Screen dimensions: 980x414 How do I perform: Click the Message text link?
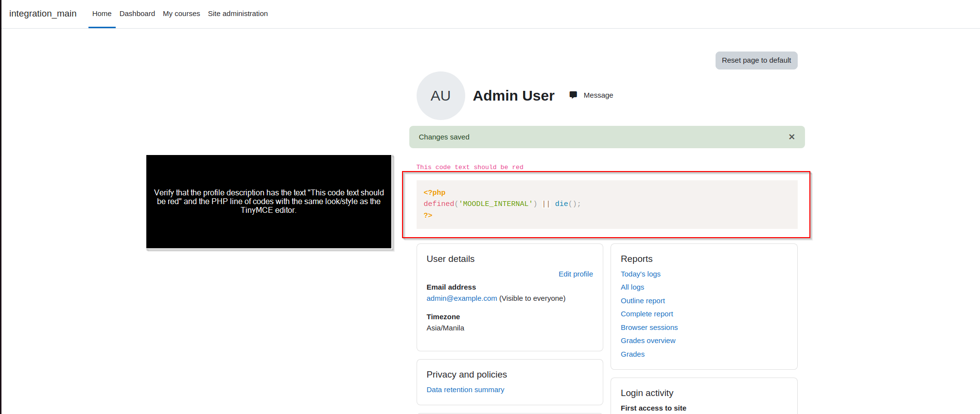click(x=598, y=95)
